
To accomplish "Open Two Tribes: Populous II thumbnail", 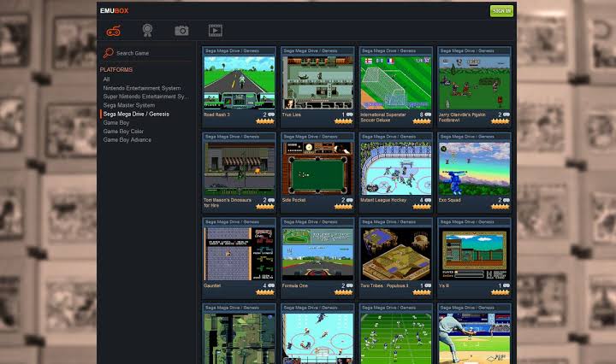I will 396,254.
